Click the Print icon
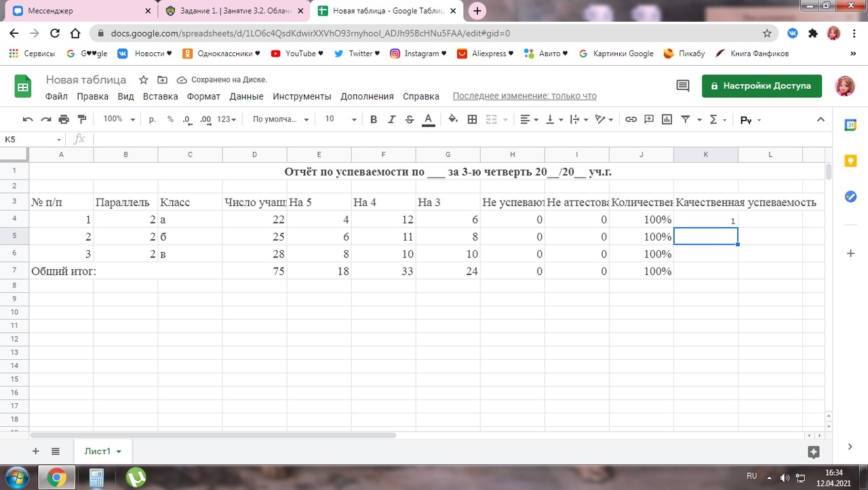The width and height of the screenshot is (868, 490). pos(64,119)
